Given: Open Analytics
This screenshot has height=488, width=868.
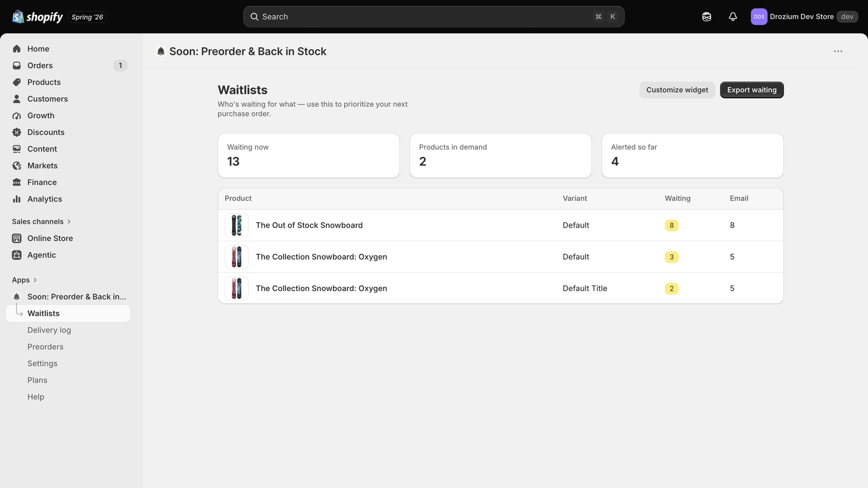Looking at the screenshot, I should [68, 200].
